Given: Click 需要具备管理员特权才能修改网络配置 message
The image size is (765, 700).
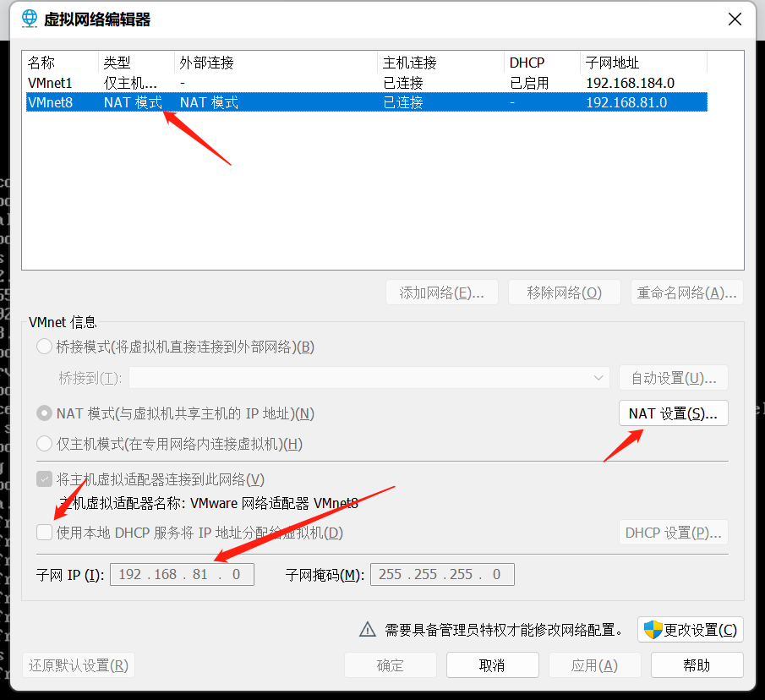Looking at the screenshot, I should coord(504,630).
